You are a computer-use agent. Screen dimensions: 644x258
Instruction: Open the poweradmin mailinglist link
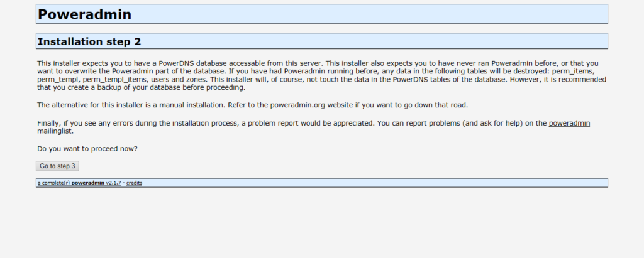pos(569,123)
